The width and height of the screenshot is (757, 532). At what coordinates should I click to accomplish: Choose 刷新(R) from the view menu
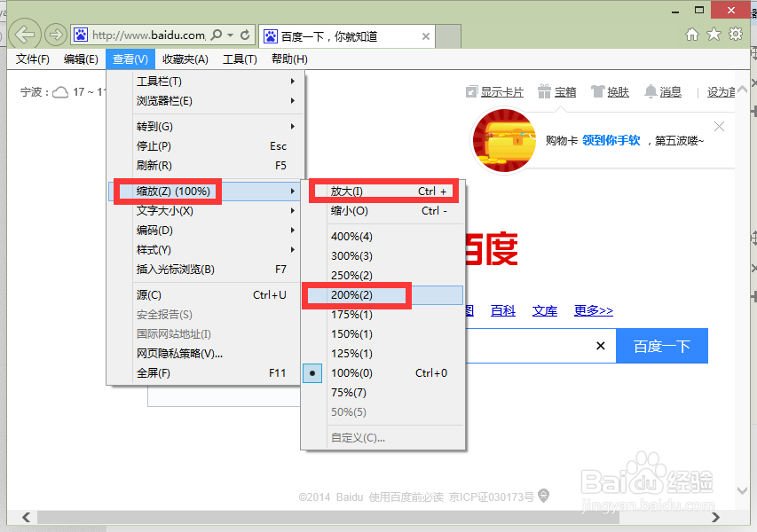(x=207, y=166)
